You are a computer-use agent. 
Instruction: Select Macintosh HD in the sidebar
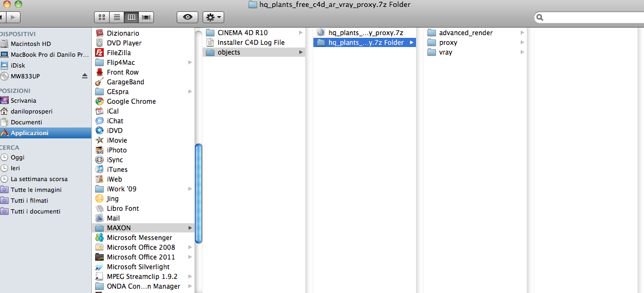coord(31,44)
